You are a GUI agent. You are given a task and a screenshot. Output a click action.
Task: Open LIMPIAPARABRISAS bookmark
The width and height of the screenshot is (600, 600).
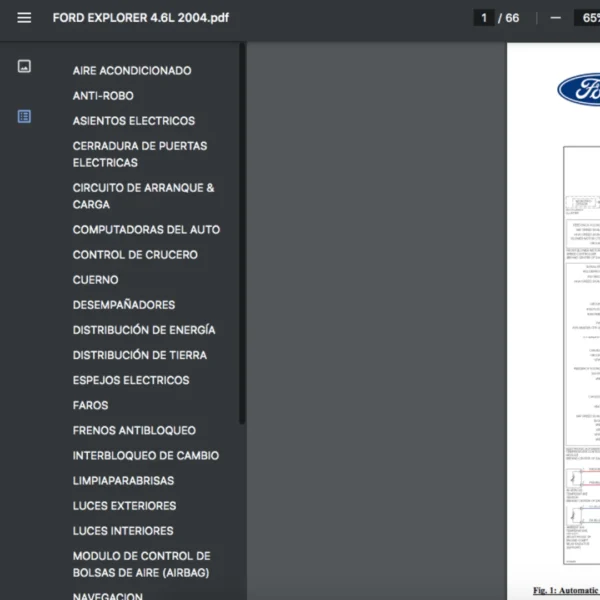coord(124,481)
